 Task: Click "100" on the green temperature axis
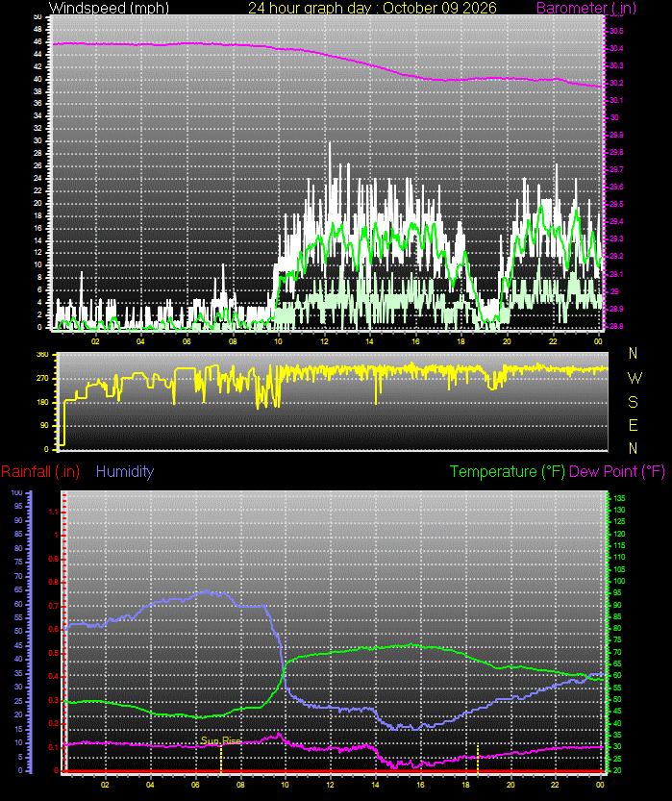619,582
